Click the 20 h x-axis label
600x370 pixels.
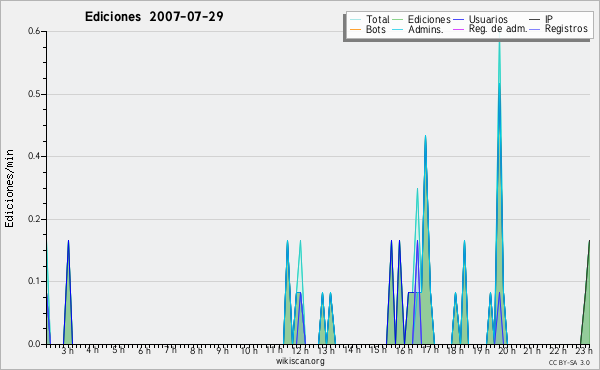(x=507, y=350)
